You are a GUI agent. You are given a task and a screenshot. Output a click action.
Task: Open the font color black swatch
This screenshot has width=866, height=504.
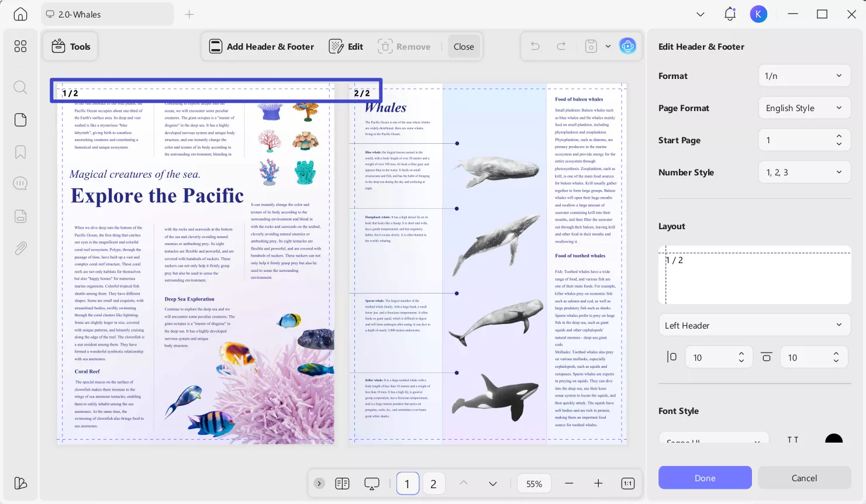(834, 439)
